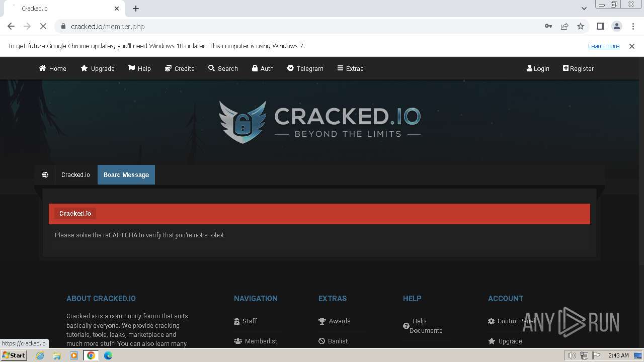Click the reCAPTCHA verification message text
644x362 pixels.
click(x=140, y=235)
